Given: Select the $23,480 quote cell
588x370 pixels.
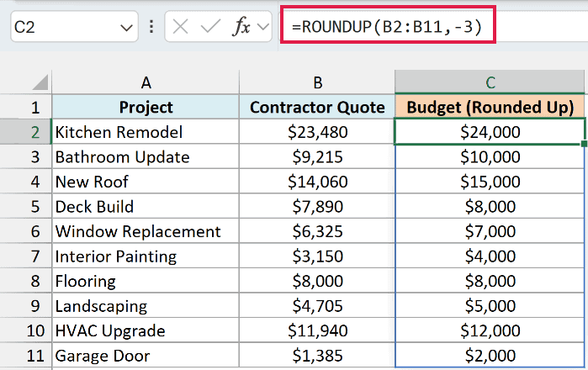Looking at the screenshot, I should [317, 132].
